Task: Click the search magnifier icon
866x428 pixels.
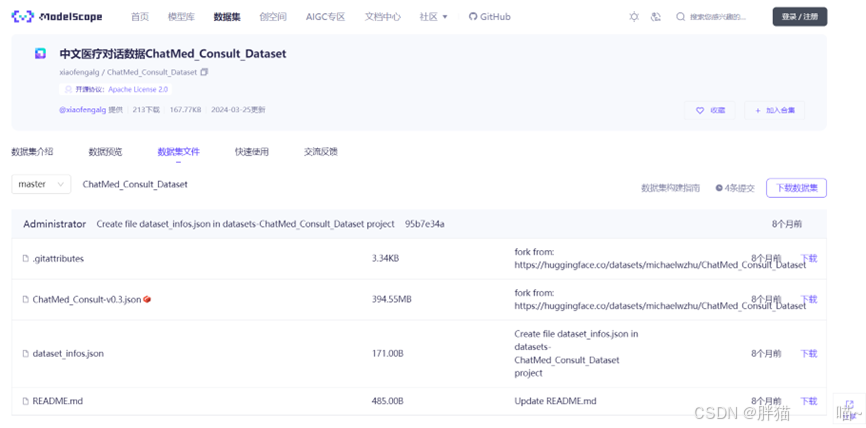Action: tap(680, 17)
